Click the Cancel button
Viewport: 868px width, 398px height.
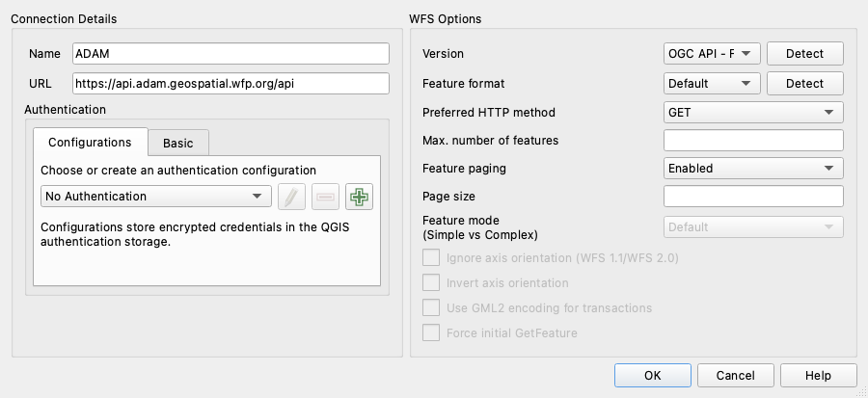pos(735,375)
